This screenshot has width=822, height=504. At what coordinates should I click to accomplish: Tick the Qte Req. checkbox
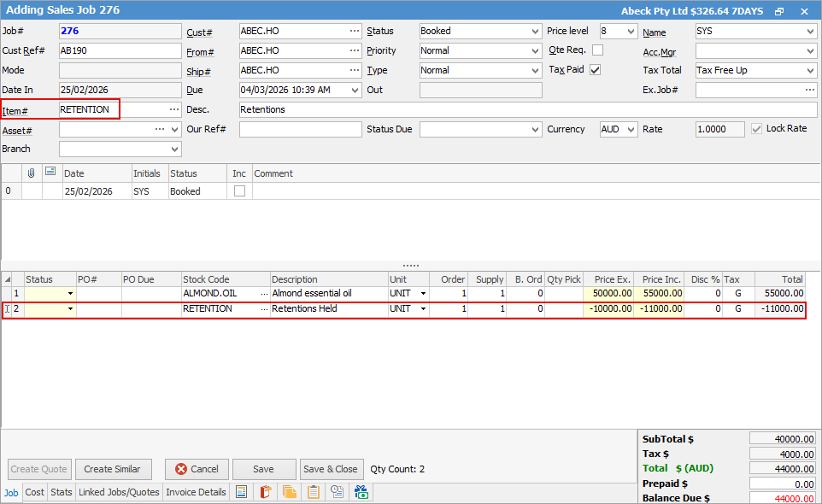tap(597, 50)
